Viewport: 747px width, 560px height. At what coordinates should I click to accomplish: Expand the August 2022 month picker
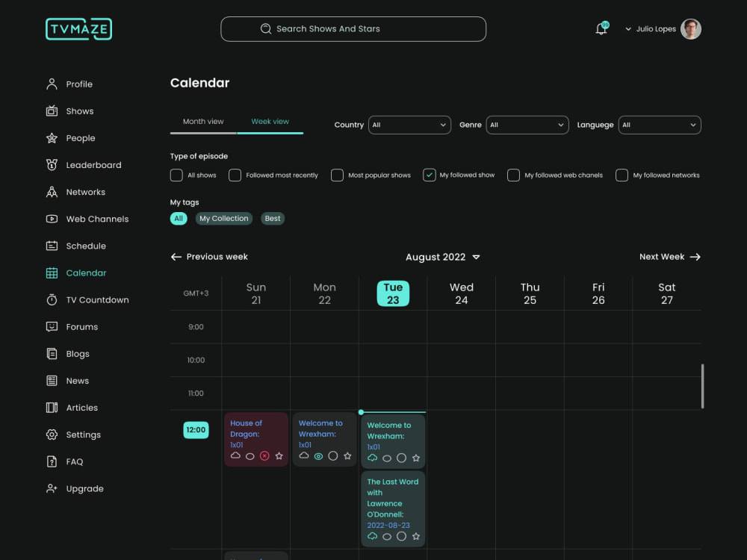tap(476, 257)
